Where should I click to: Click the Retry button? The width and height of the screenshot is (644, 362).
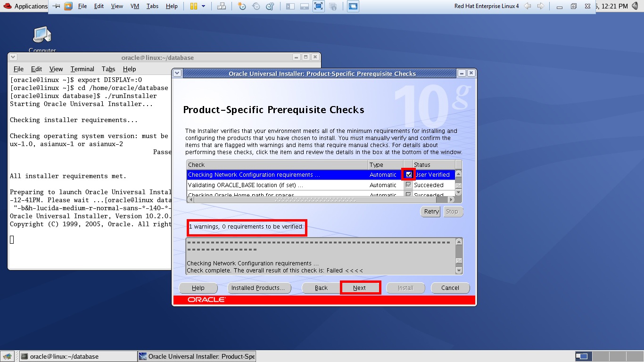click(x=431, y=212)
